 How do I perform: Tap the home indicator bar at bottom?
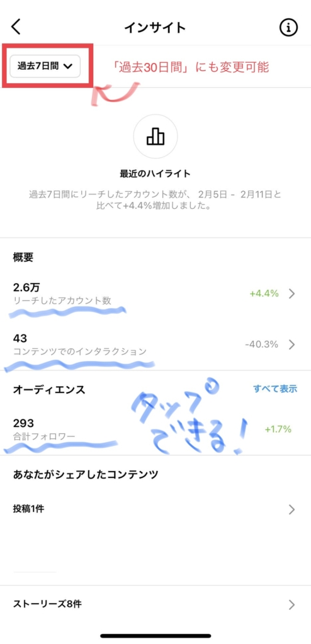(x=155, y=636)
